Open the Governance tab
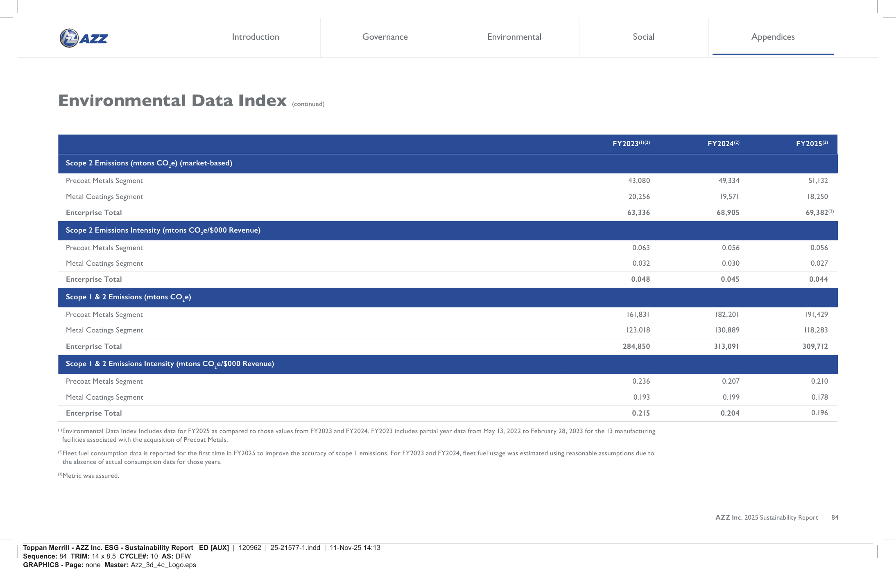 (385, 37)
